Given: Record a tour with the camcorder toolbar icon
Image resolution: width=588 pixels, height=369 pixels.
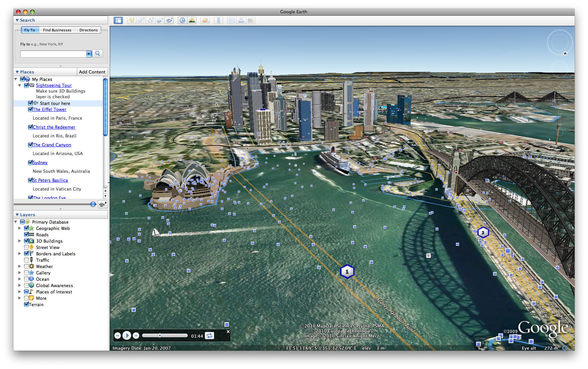Looking at the screenshot, I should pos(169,20).
